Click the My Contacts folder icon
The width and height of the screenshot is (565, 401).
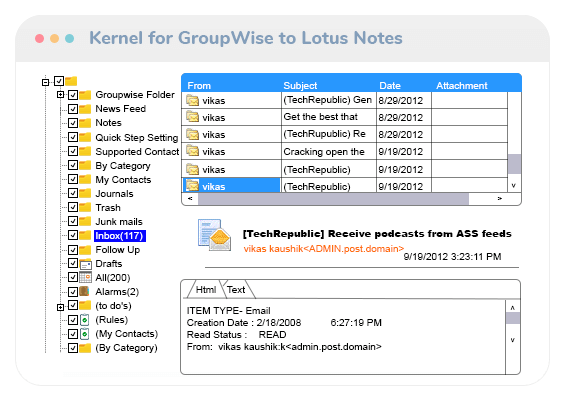[x=85, y=179]
